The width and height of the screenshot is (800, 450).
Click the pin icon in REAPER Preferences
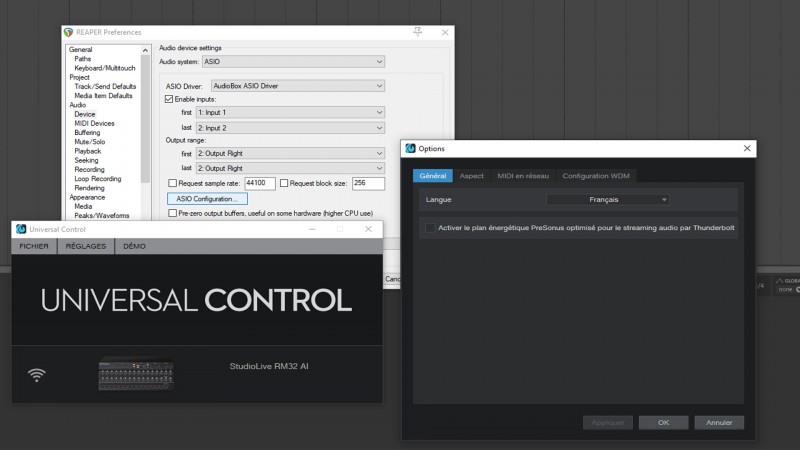pos(417,32)
